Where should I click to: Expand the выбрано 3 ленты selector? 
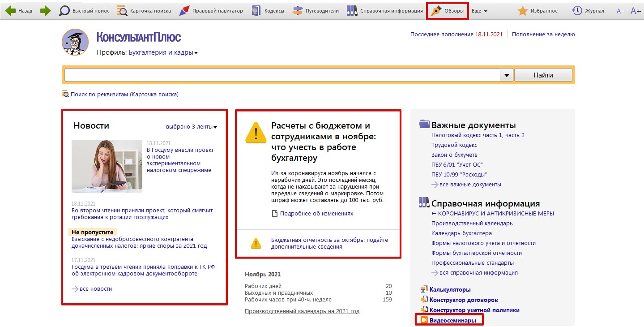[191, 127]
